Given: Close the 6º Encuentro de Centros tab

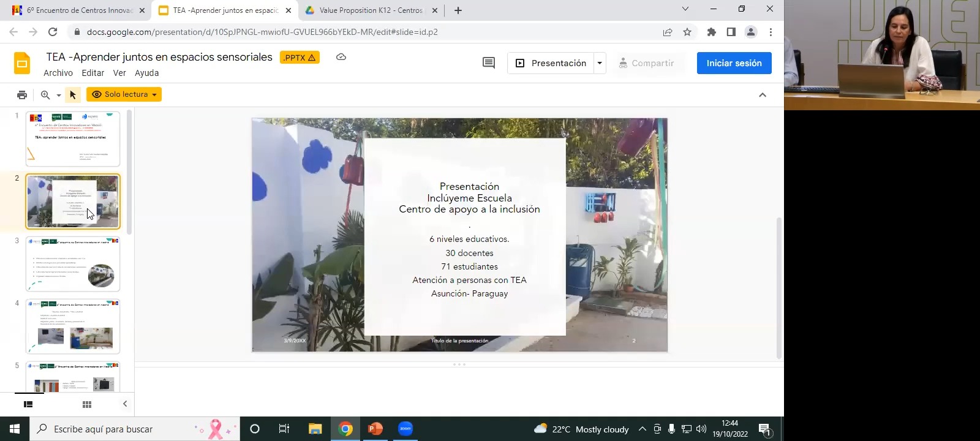Looking at the screenshot, I should click(142, 10).
